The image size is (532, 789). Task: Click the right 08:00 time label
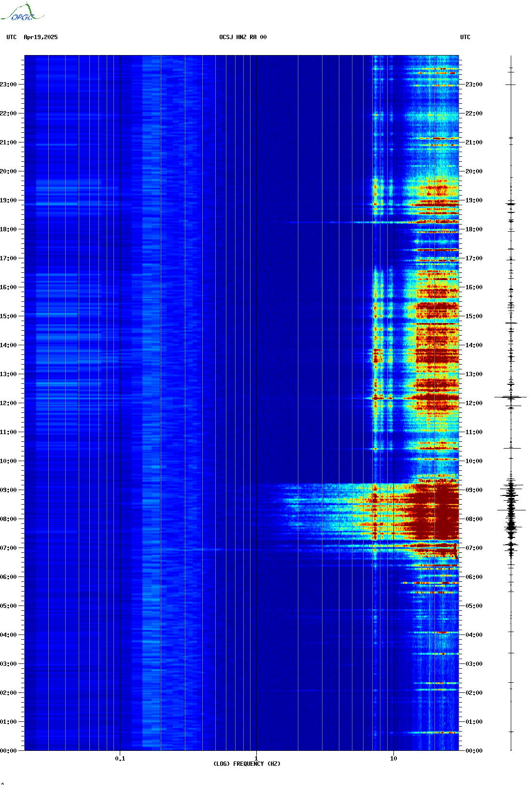(x=474, y=519)
